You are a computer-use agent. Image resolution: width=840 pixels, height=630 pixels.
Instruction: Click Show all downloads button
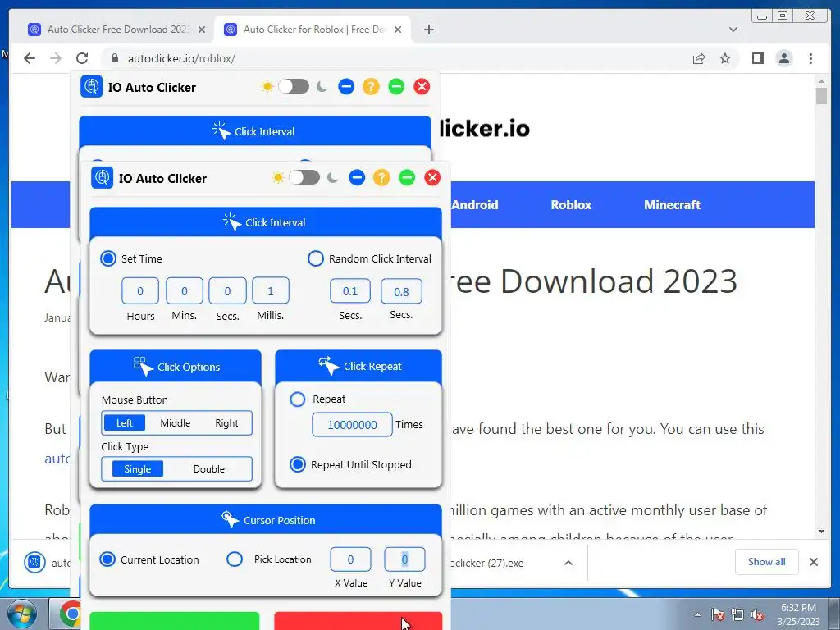tap(767, 561)
